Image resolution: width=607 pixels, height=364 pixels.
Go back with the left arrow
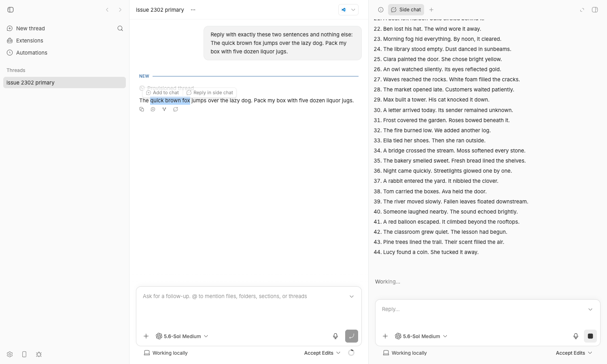coord(107,10)
